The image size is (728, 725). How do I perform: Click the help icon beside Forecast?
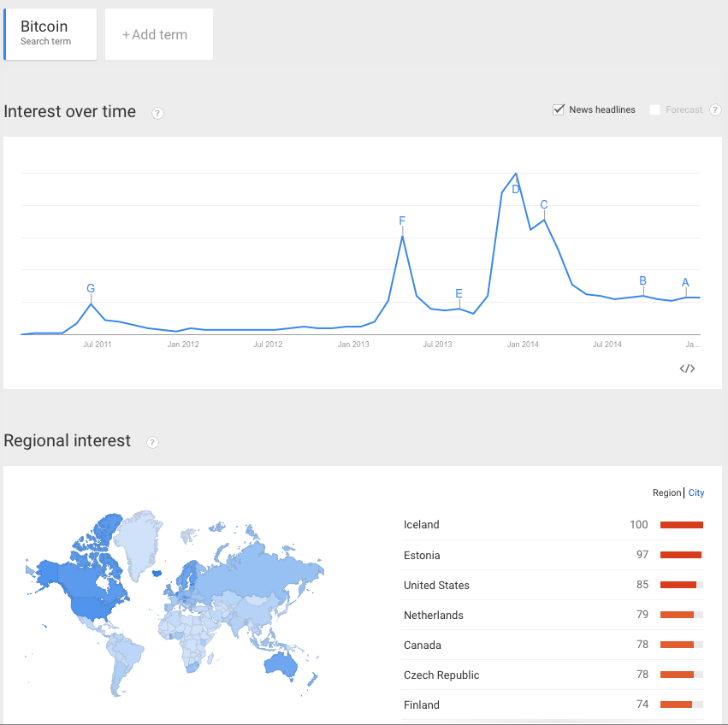coord(715,110)
